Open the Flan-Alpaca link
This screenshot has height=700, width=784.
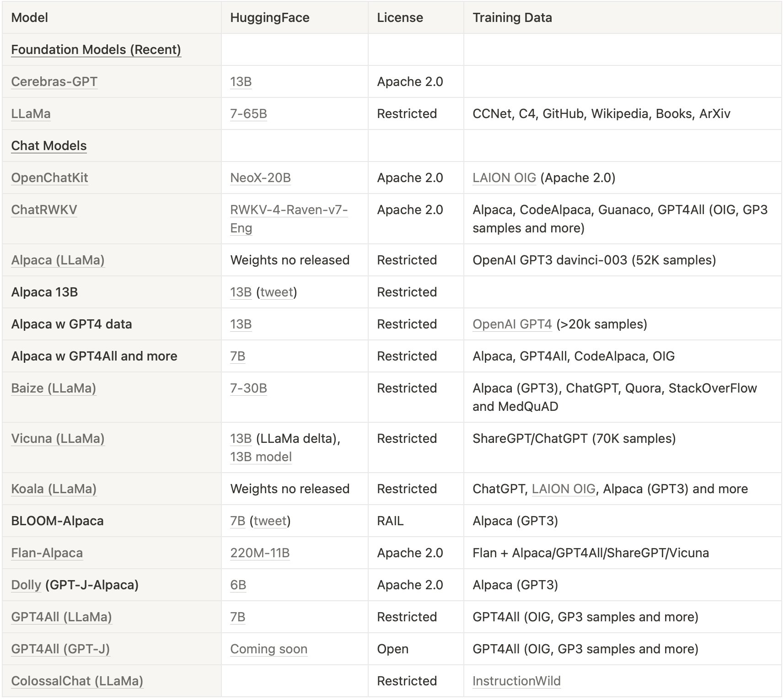click(x=47, y=553)
